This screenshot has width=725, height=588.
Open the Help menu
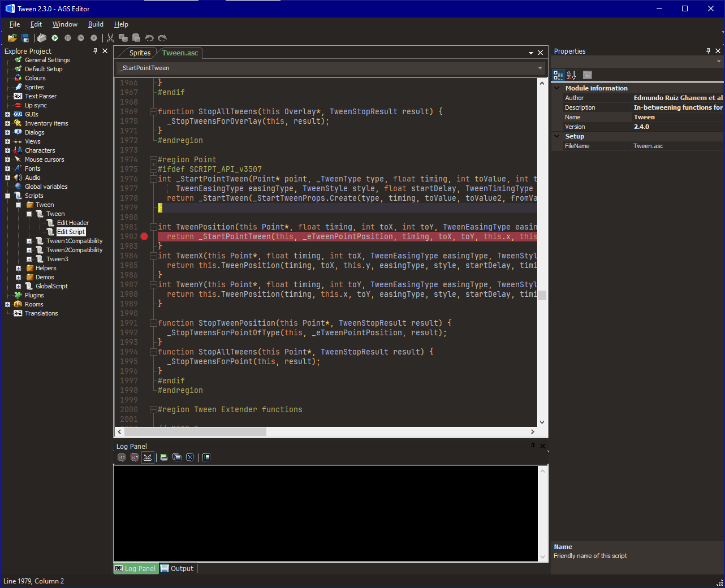point(121,24)
